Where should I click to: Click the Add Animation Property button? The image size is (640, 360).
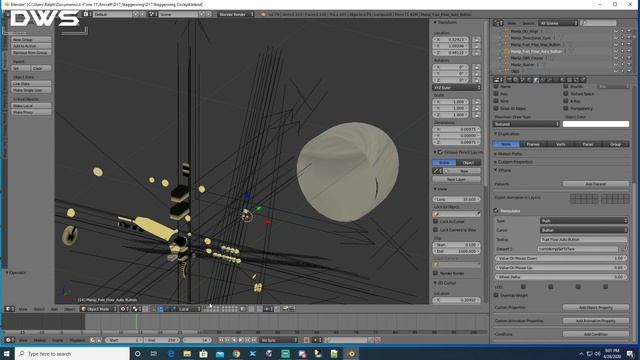click(596, 321)
